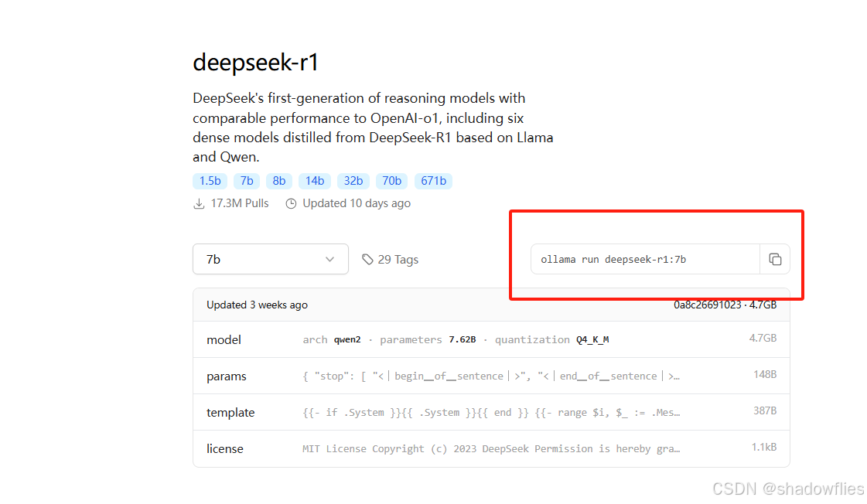This screenshot has height=504, width=867.
Task: Copy the ollama run command
Action: 775,259
